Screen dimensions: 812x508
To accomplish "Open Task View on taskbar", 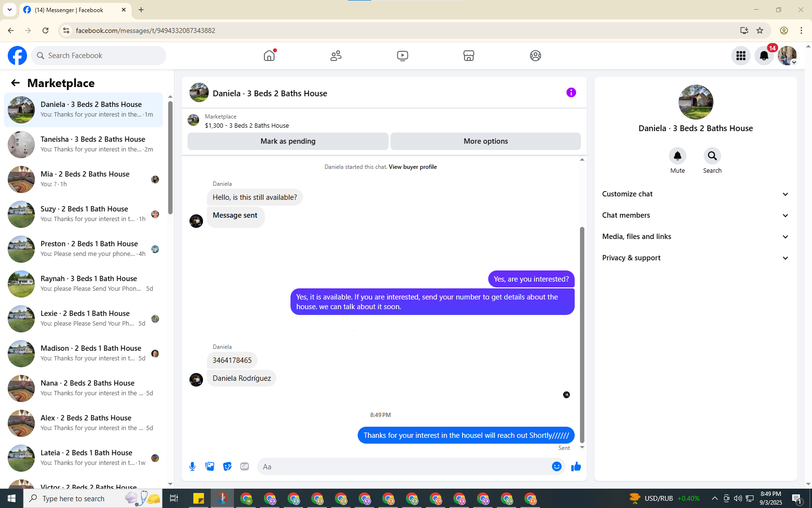I will [x=174, y=498].
